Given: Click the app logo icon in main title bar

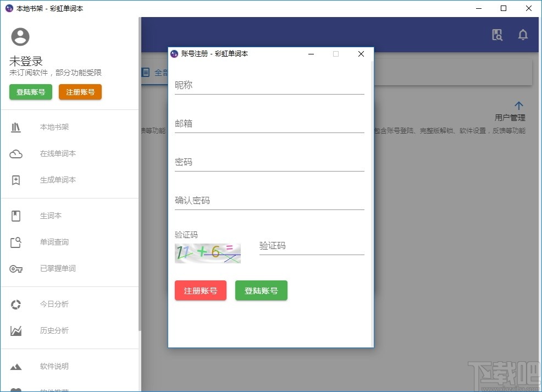Looking at the screenshot, I should [9, 8].
